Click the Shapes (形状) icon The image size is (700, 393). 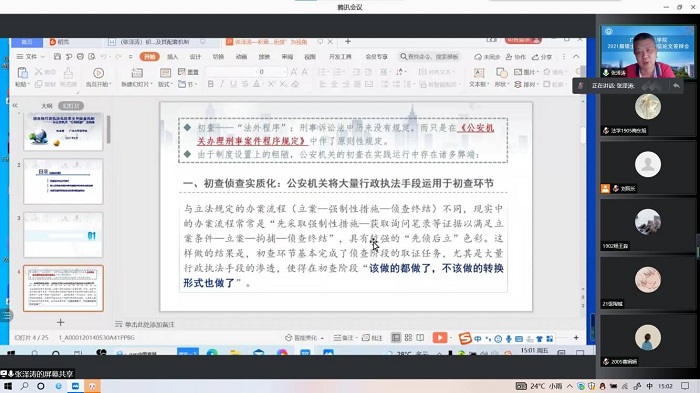coord(501,77)
